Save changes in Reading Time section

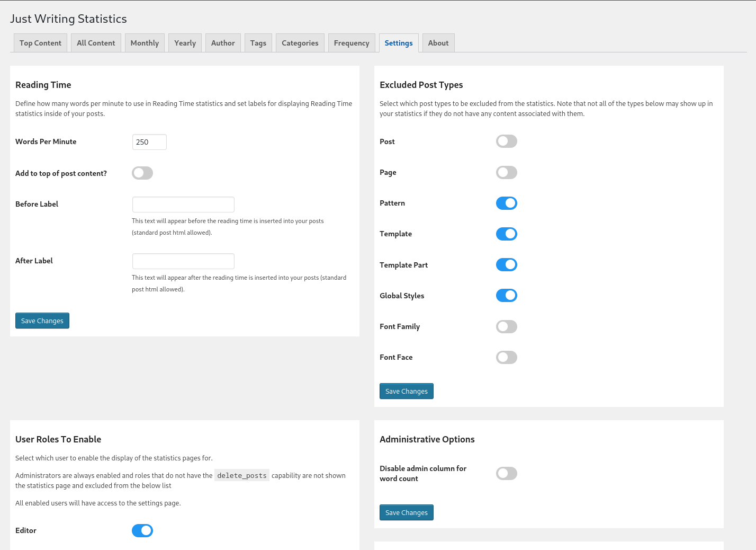coord(42,321)
